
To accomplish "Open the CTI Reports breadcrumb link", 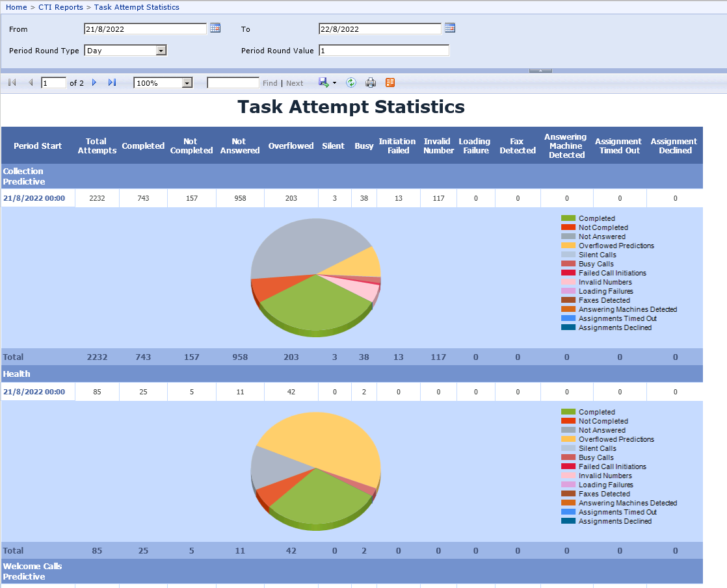I will [x=60, y=7].
